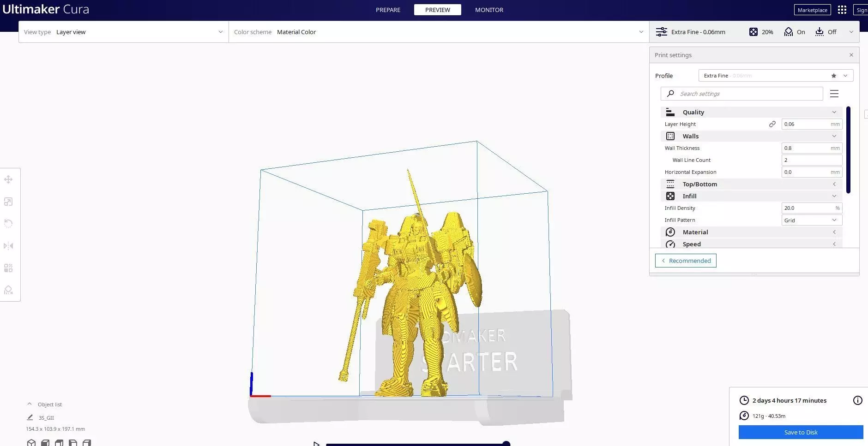Open the Color scheme dropdown
The width and height of the screenshot is (868, 446).
[439, 32]
